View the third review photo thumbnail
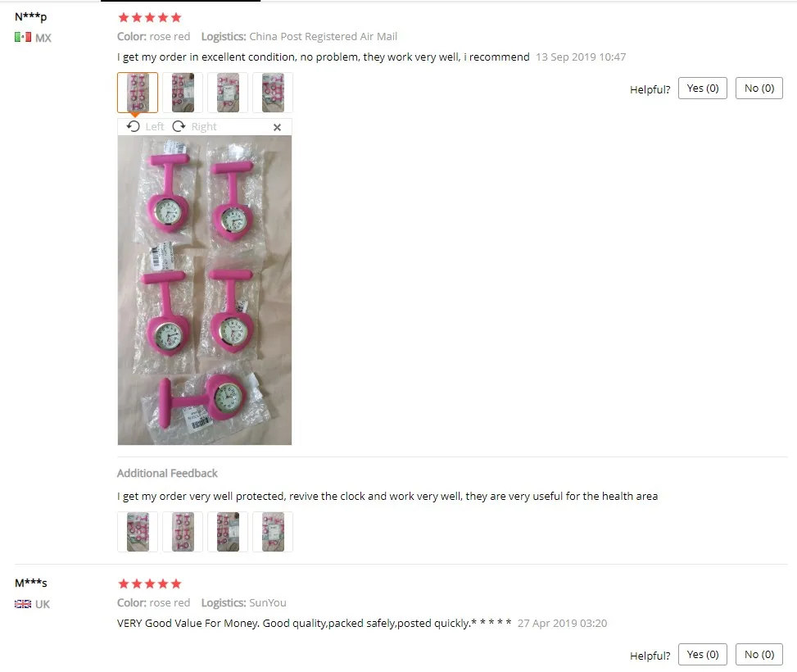 click(x=228, y=93)
